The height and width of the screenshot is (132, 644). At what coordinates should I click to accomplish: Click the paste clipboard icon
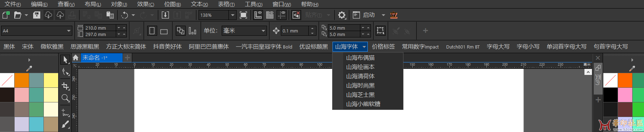point(110,15)
